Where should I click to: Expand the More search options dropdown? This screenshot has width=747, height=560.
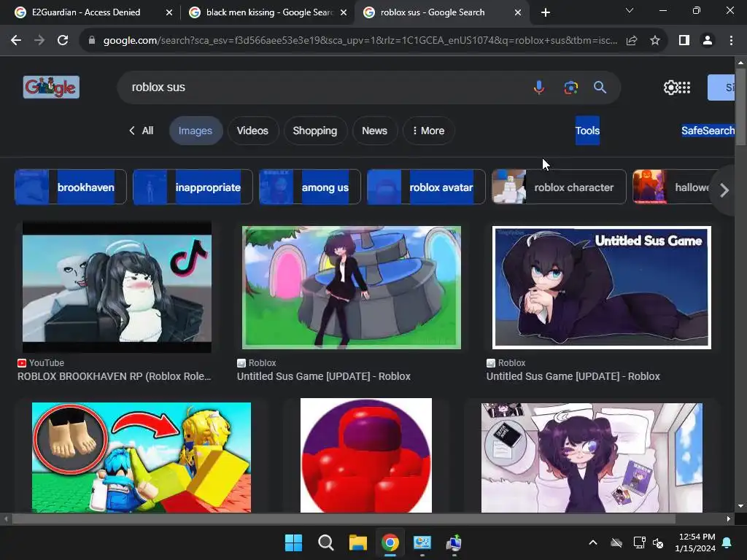428,131
